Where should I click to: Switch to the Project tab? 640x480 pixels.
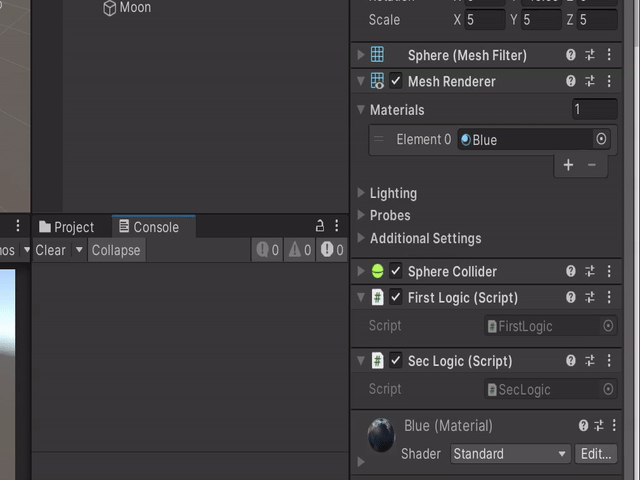coord(67,227)
